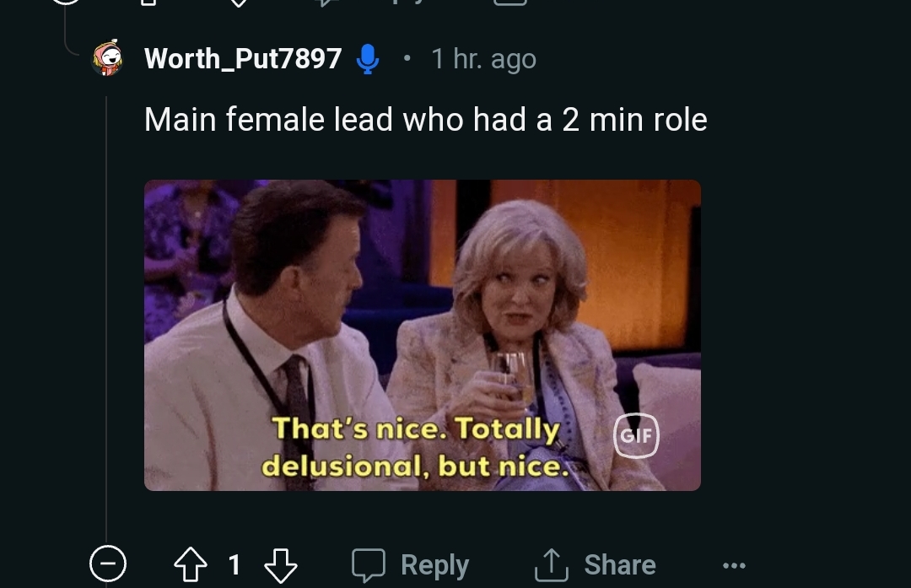
Task: Collapse the comment with the minus icon
Action: click(108, 564)
